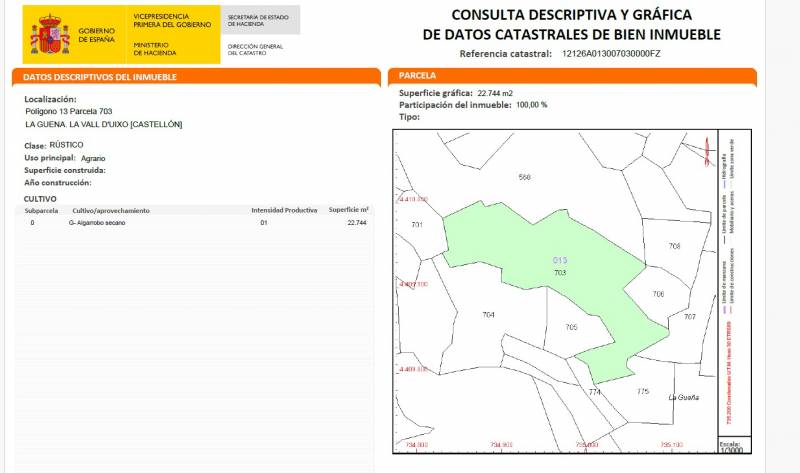
Task: Click Secretaría de Estado de Hacienda text
Action: pos(258,20)
